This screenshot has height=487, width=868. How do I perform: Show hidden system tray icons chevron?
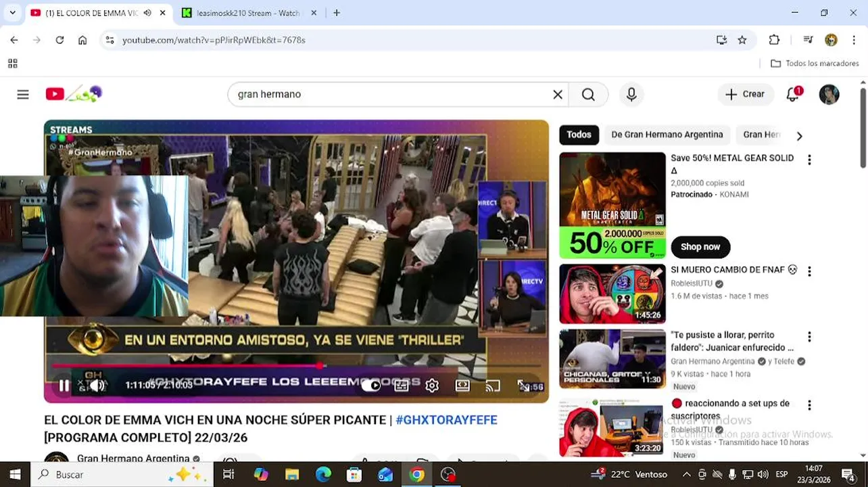tap(686, 475)
